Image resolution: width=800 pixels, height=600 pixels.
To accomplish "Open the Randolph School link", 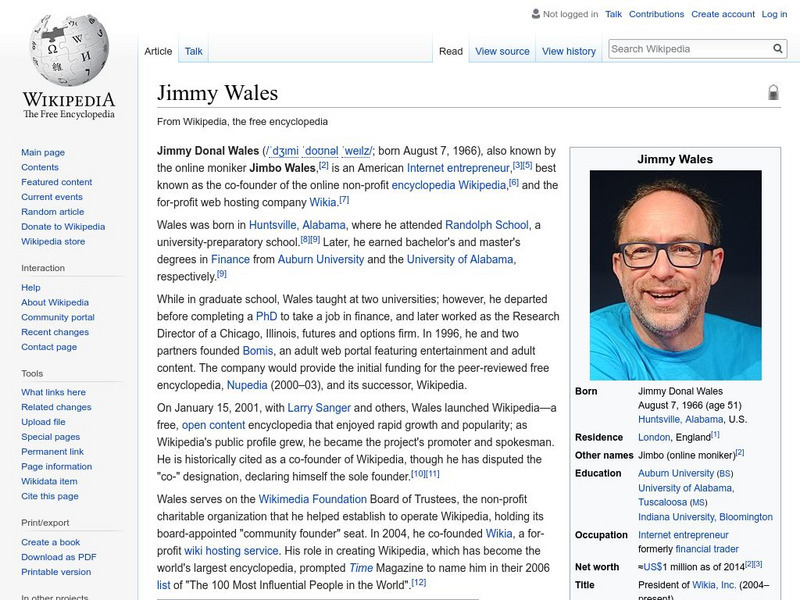I will click(487, 225).
